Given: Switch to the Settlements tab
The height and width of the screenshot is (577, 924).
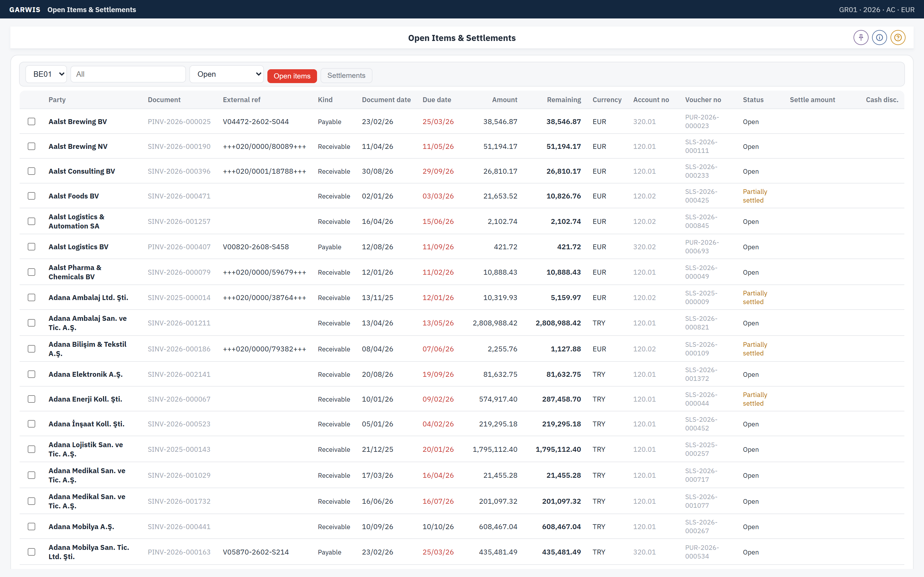Looking at the screenshot, I should 346,76.
